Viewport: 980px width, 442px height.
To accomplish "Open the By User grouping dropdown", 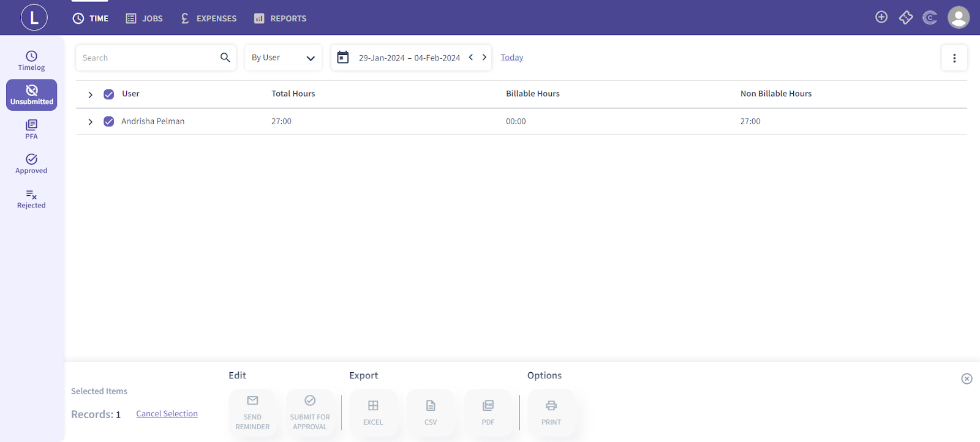I will [x=283, y=58].
